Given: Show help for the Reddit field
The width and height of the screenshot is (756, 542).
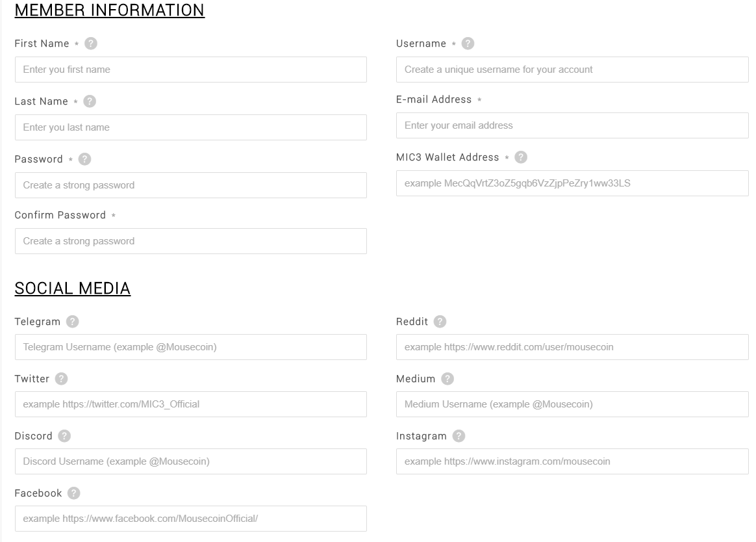Looking at the screenshot, I should coord(440,322).
